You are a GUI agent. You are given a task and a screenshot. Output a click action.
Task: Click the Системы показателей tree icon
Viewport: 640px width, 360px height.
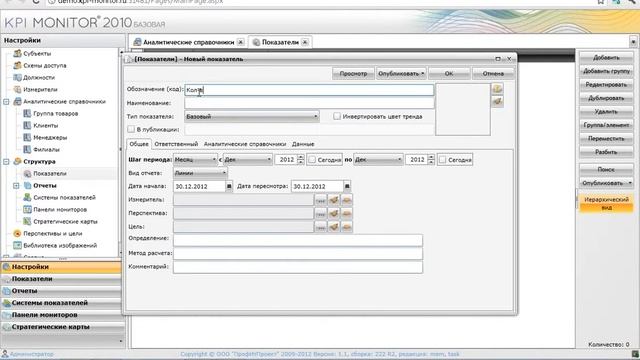pyautogui.click(x=27, y=198)
